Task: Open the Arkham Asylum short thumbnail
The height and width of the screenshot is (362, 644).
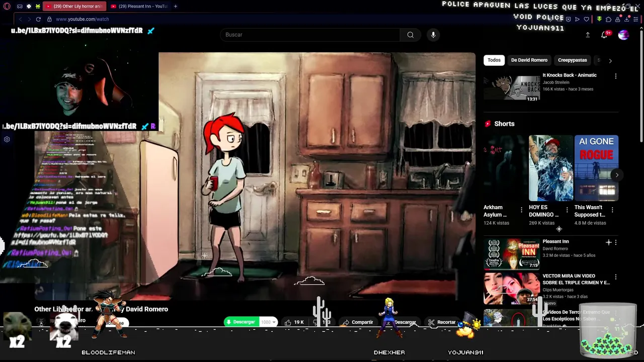Action: [505, 168]
